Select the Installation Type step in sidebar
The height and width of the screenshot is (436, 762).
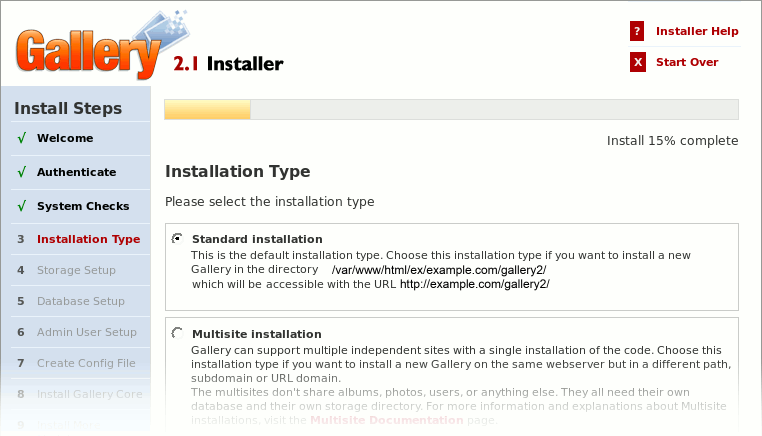88,239
